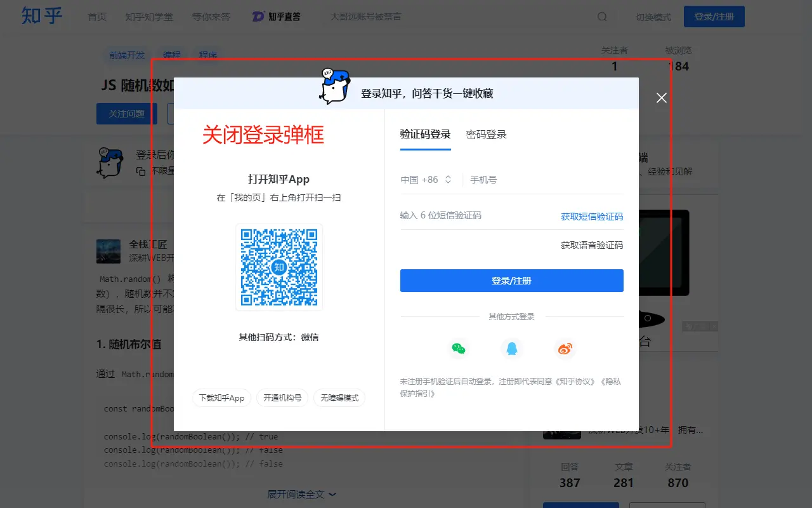Click the Weibo login icon
This screenshot has width=812, height=508.
point(565,348)
